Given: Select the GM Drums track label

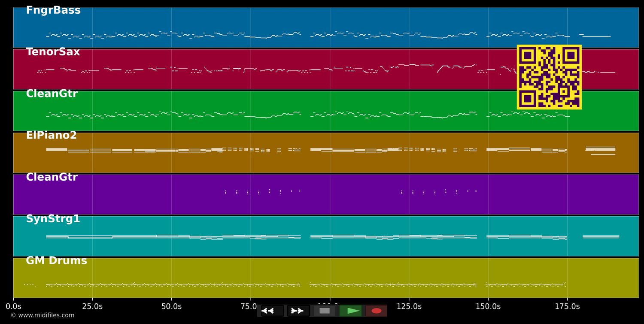Looking at the screenshot, I should pyautogui.click(x=56, y=261).
